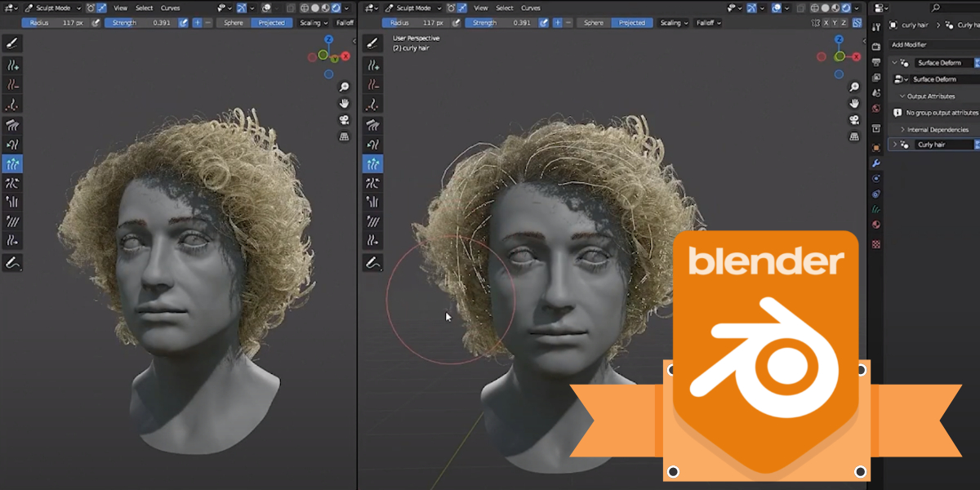
Task: Open Curves menu in right viewport
Action: point(531,8)
